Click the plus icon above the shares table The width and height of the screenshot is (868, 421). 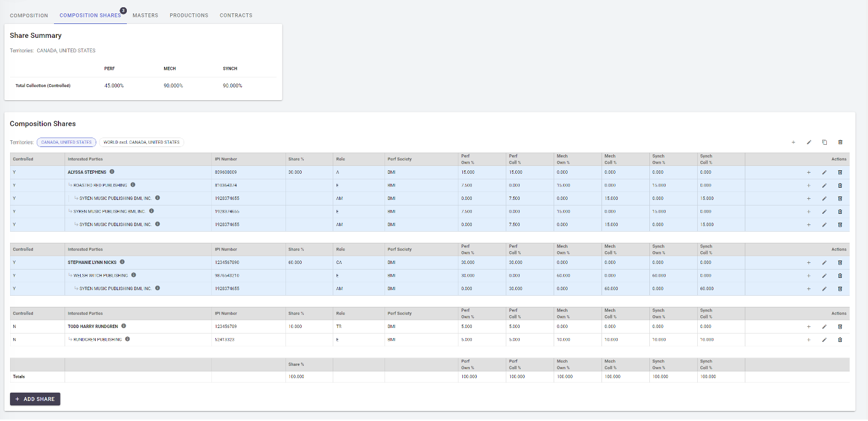pos(793,143)
